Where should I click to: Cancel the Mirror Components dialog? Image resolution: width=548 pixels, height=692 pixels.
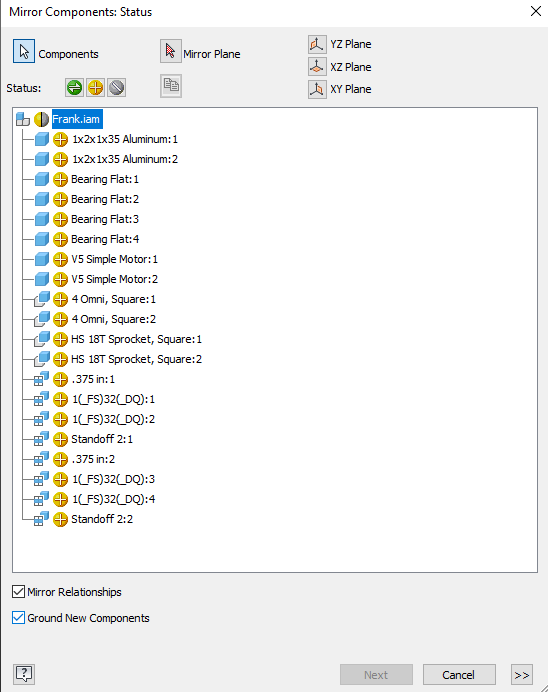[x=459, y=674]
